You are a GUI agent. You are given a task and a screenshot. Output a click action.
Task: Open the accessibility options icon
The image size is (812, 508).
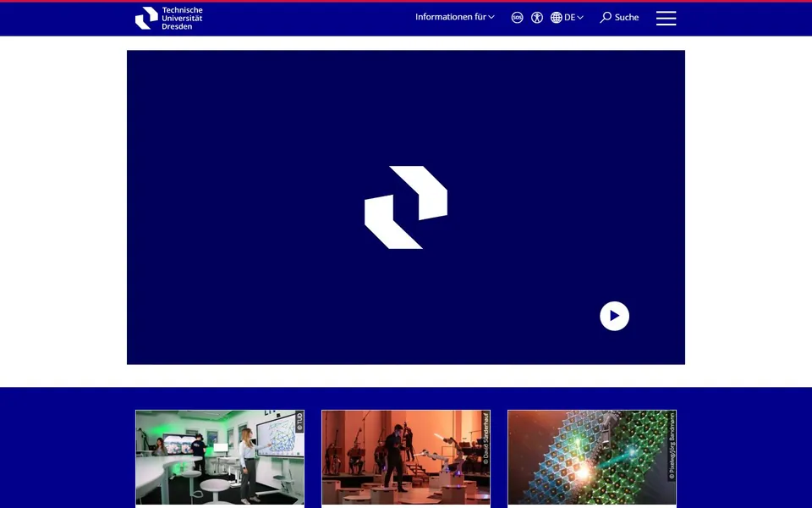(x=537, y=18)
